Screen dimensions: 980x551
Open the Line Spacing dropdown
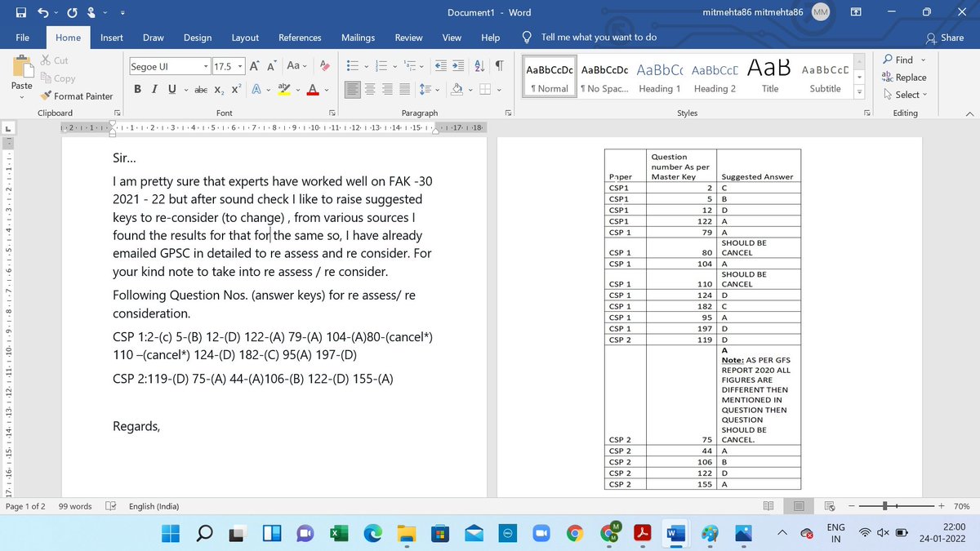point(430,90)
